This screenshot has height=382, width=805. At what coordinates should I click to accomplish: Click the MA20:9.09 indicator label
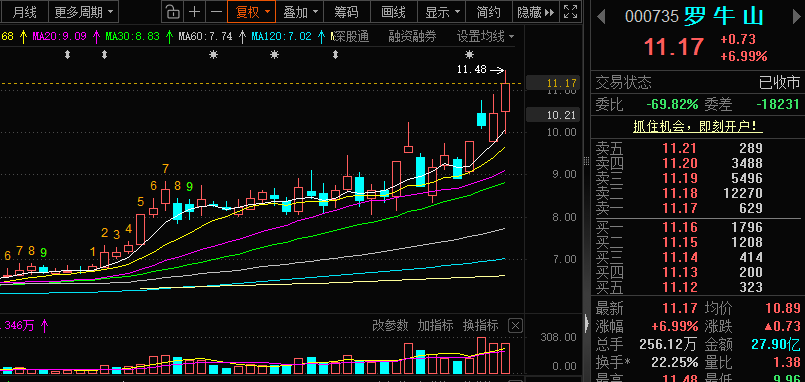(59, 36)
